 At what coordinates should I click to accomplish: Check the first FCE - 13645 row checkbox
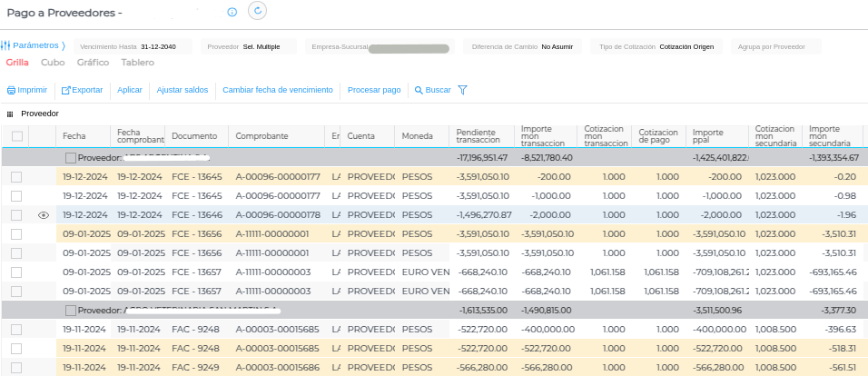(16, 176)
